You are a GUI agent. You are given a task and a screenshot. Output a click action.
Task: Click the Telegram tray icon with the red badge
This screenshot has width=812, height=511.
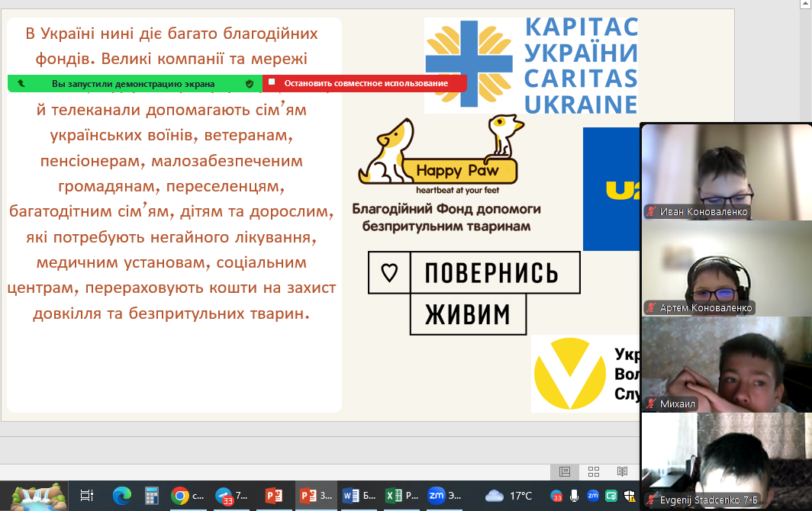[556, 496]
